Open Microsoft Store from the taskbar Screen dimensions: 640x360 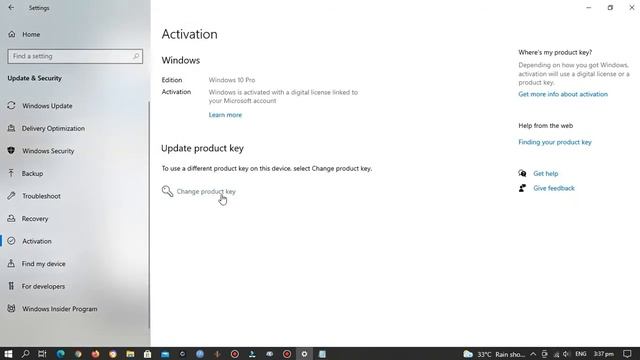(x=148, y=354)
